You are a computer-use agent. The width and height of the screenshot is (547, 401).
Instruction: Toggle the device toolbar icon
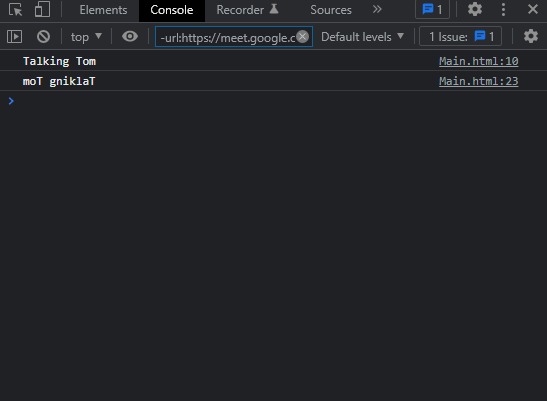(x=42, y=9)
